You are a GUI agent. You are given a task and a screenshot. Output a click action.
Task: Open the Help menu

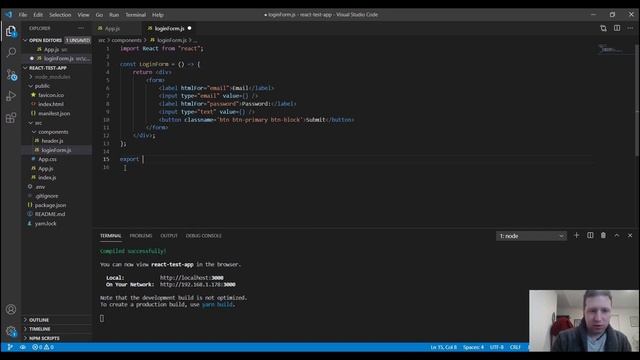pos(158,15)
